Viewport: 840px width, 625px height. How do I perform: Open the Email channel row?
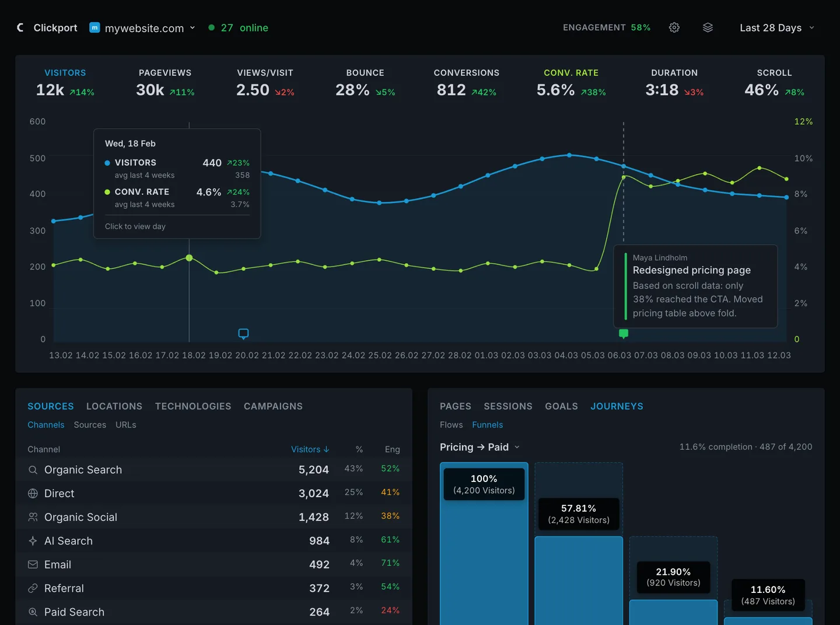pyautogui.click(x=213, y=565)
